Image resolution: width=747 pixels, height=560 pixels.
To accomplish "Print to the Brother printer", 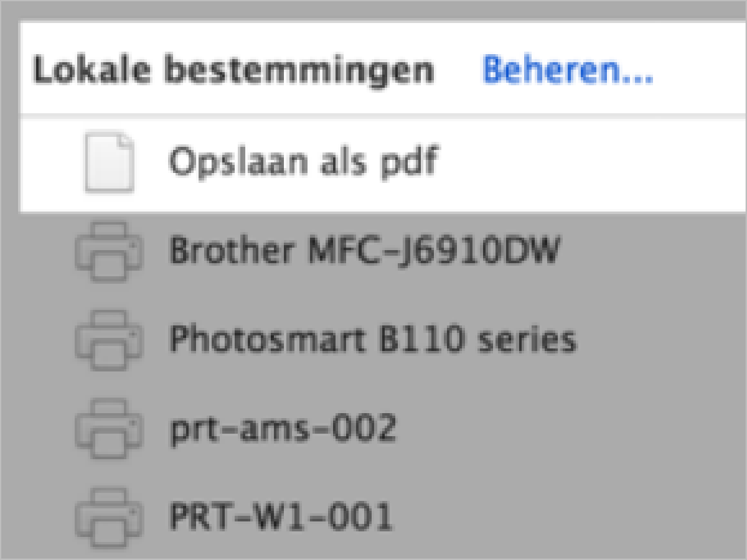I will tap(365, 251).
